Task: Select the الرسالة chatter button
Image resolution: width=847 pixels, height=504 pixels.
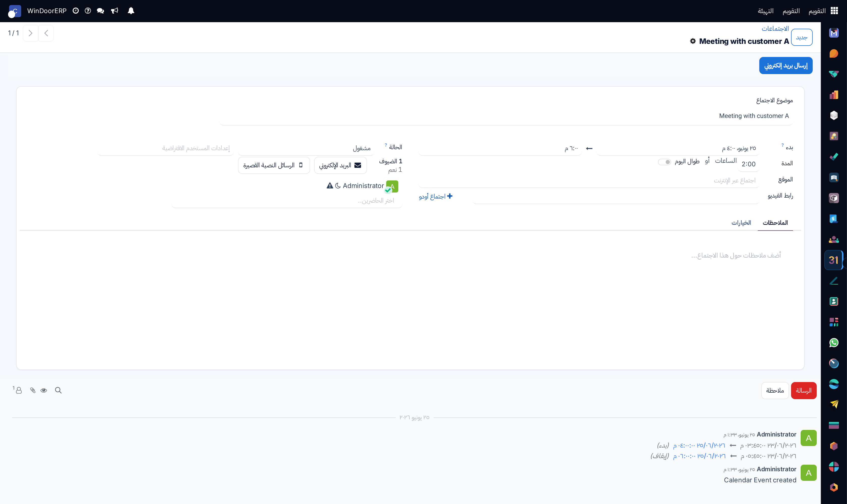Action: pos(803,390)
